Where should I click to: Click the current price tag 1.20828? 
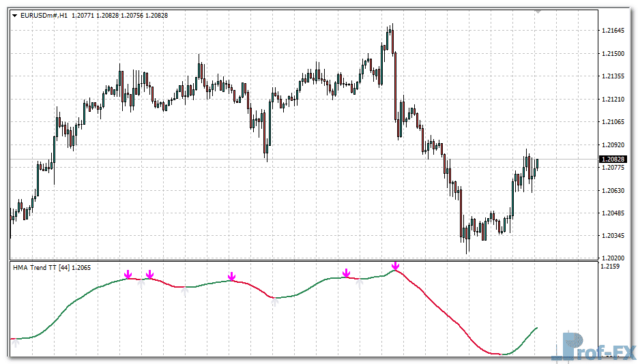(x=613, y=159)
